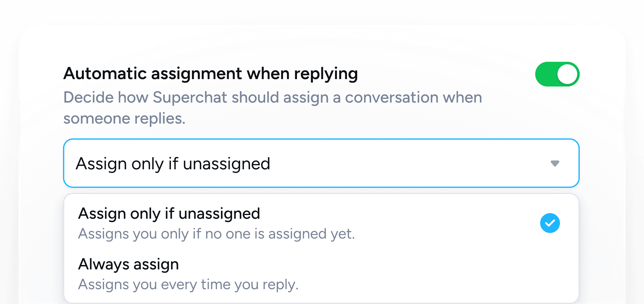The image size is (644, 304).
Task: Toggle off Automatic assignment when replying
Action: tap(557, 74)
